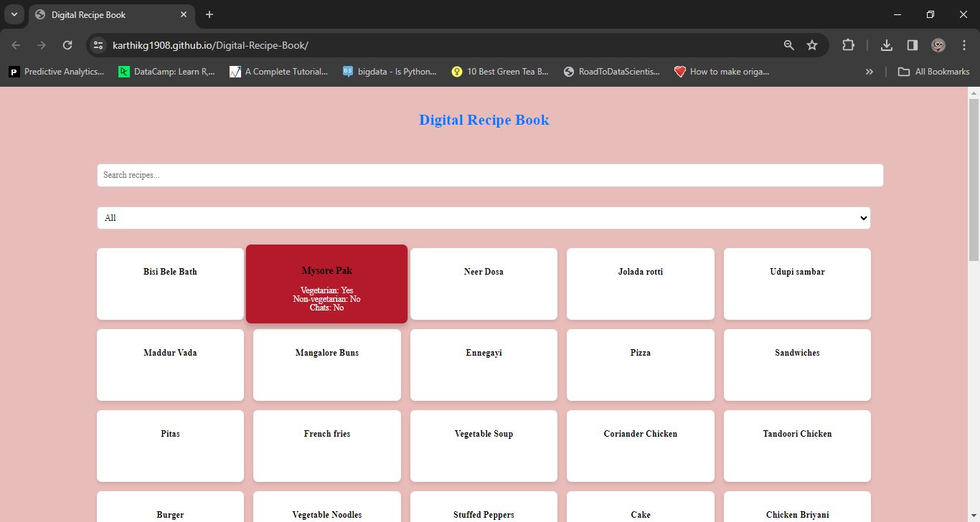
Task: Open the tab search dropdown arrow
Action: click(x=14, y=14)
